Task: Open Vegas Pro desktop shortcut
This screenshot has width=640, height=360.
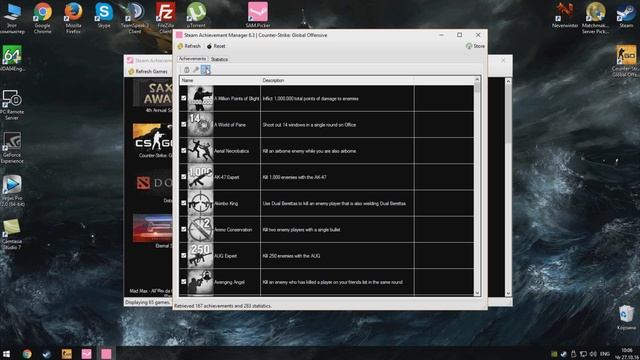Action: click(x=12, y=190)
